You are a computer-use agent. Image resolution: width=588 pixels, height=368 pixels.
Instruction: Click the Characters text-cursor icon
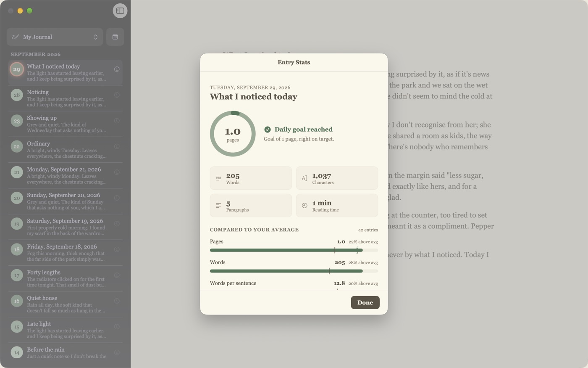(304, 178)
